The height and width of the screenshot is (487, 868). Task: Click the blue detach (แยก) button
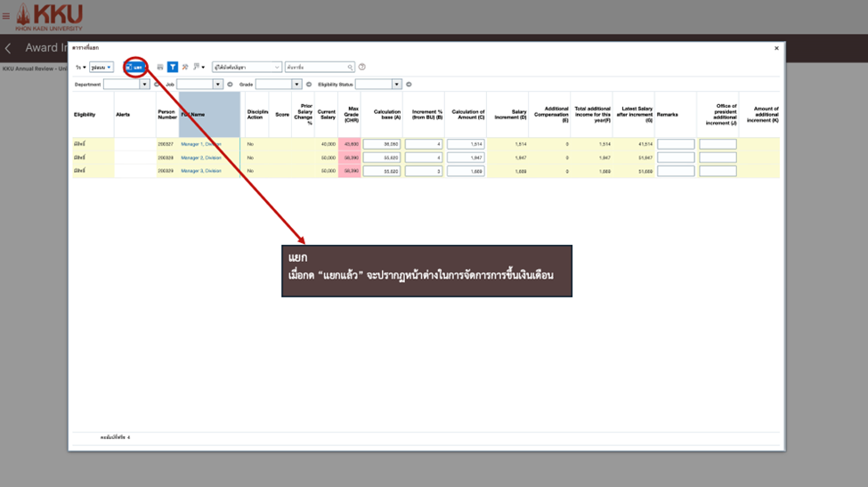pos(135,67)
